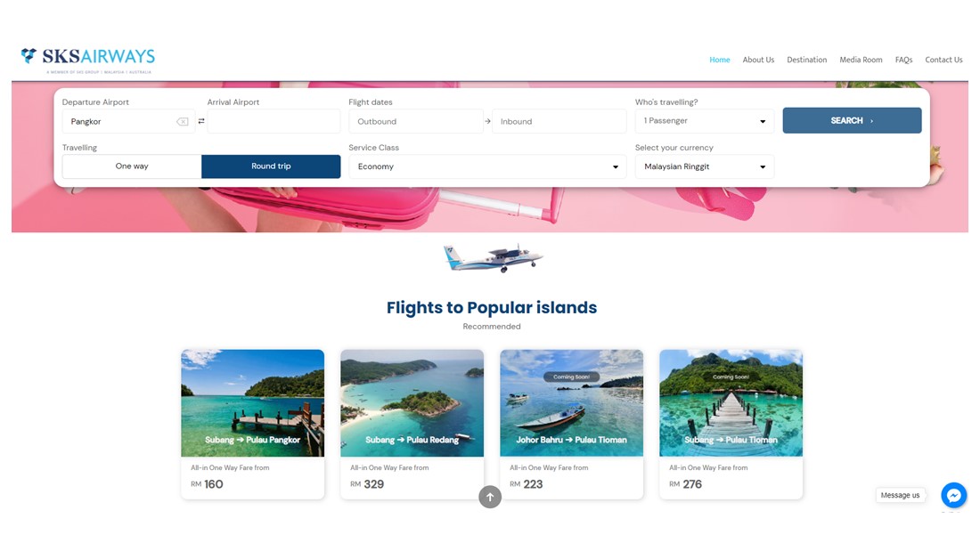Select the Round trip travel option
980x551 pixels.
click(271, 166)
